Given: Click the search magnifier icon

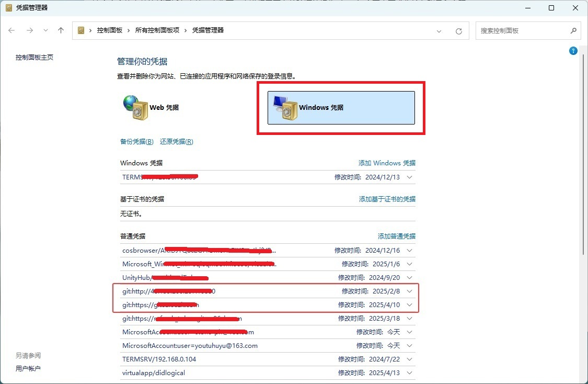Looking at the screenshot, I should click(x=573, y=31).
